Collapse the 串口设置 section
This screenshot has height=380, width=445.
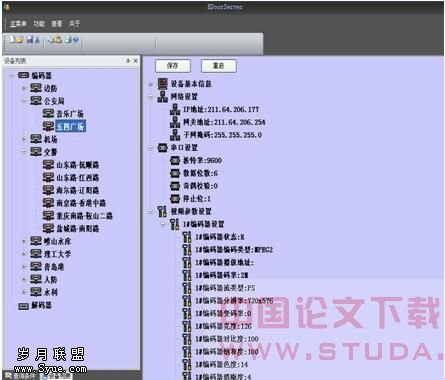pyautogui.click(x=151, y=148)
